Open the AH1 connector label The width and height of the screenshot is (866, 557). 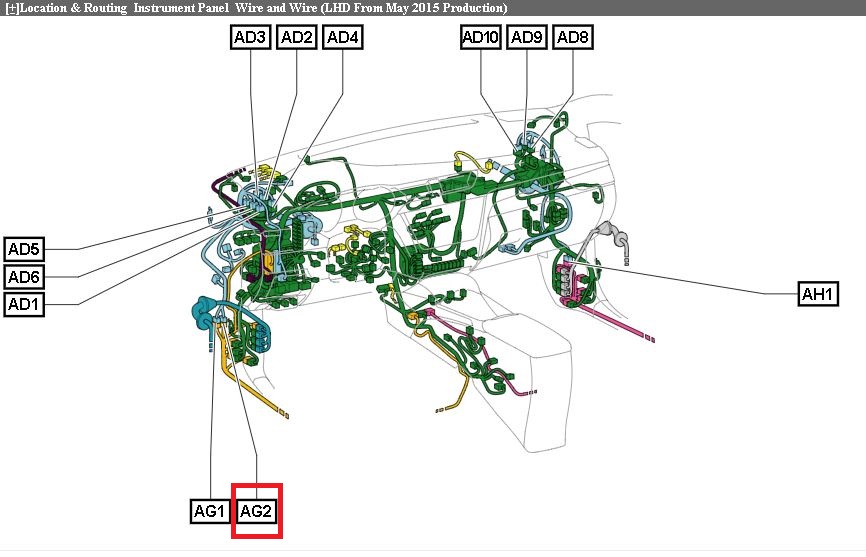coord(818,293)
